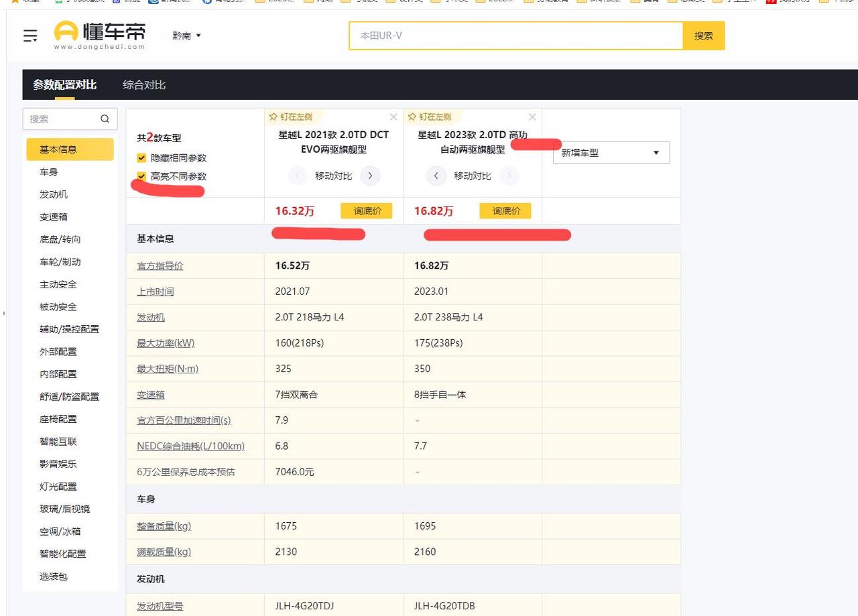Jump to 座椅配置 section
The height and width of the screenshot is (616, 858).
click(x=58, y=419)
